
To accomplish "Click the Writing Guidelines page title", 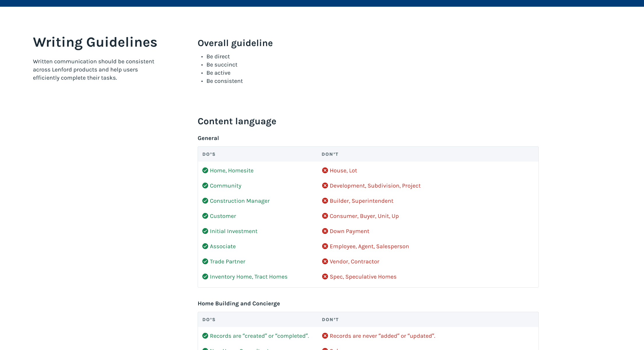I will [x=95, y=42].
